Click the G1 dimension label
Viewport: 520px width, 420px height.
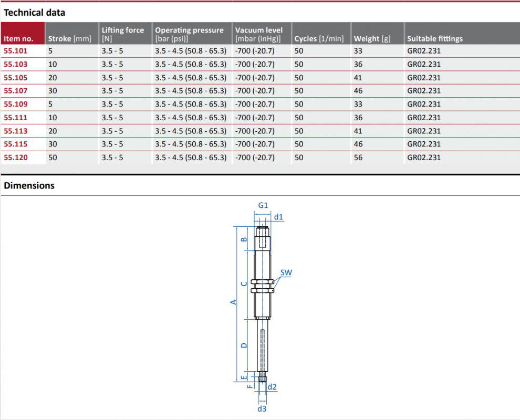(263, 205)
